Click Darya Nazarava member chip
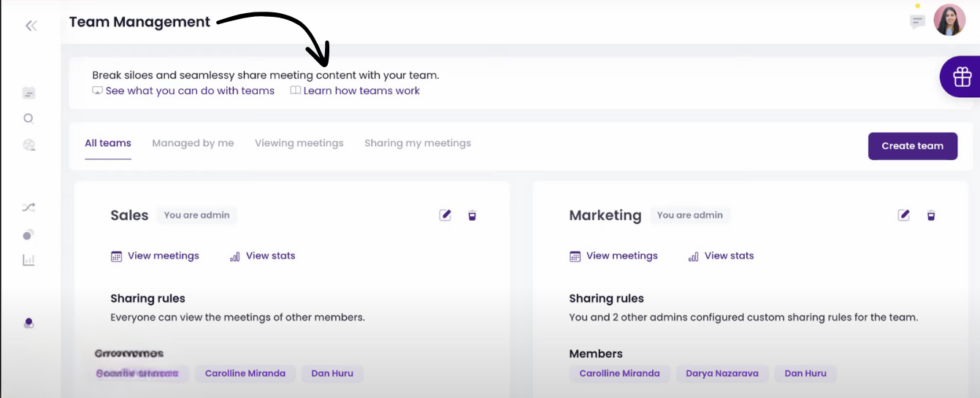The width and height of the screenshot is (980, 398). 722,374
